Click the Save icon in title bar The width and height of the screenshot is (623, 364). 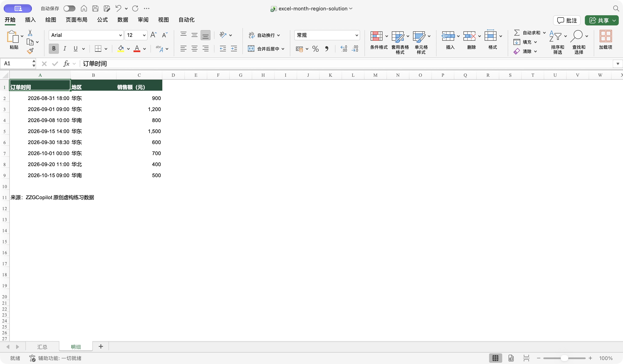(95, 8)
